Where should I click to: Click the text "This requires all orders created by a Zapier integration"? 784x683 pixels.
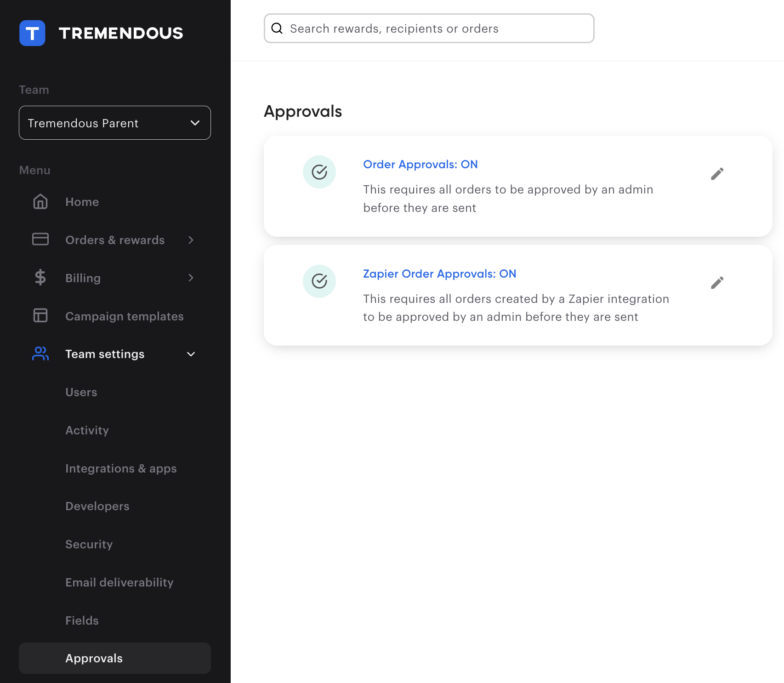(x=516, y=299)
